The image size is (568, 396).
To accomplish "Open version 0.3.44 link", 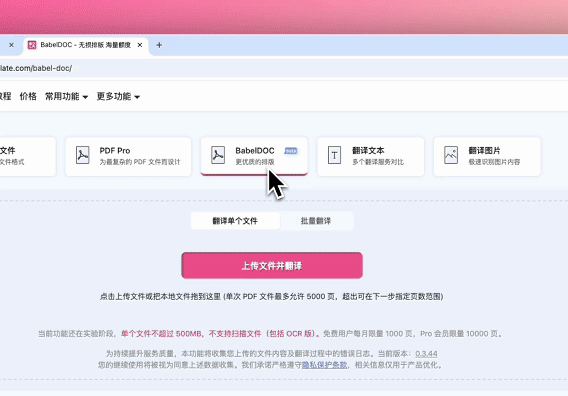I will [426, 354].
